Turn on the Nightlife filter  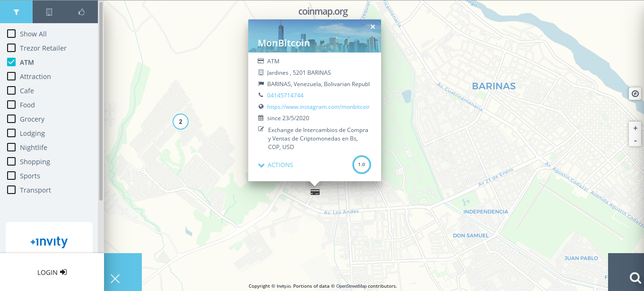pos(11,147)
